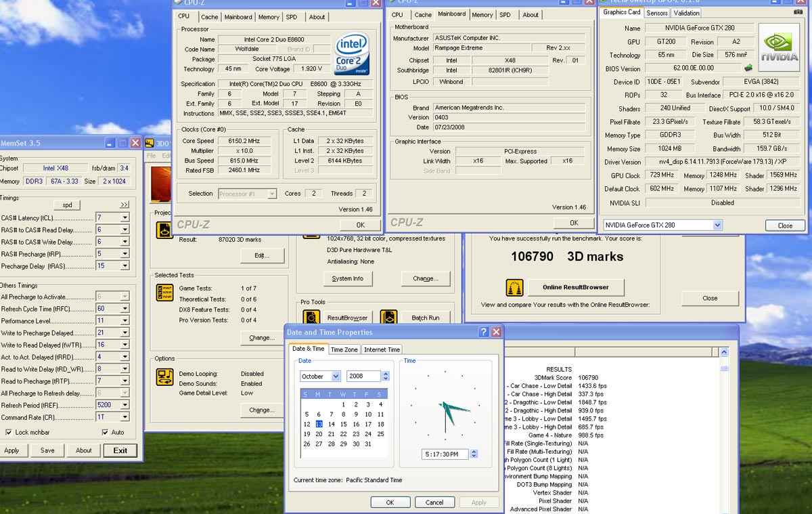The width and height of the screenshot is (812, 514).
Task: Open Memory tab in left CPU-Z window
Action: tap(269, 17)
